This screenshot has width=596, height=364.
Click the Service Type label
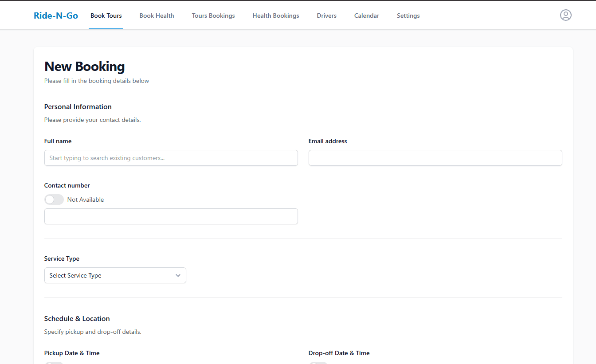(x=62, y=258)
